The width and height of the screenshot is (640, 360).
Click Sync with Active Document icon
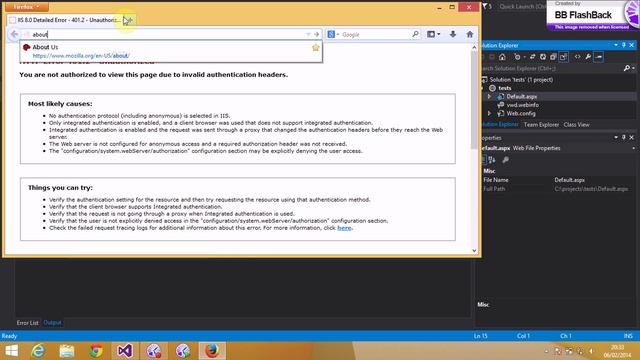pyautogui.click(x=532, y=57)
